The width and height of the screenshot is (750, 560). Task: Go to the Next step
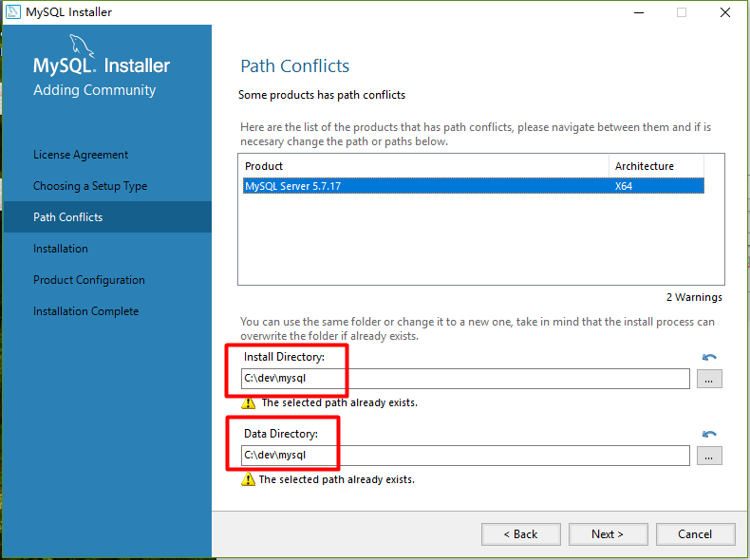pyautogui.click(x=608, y=534)
